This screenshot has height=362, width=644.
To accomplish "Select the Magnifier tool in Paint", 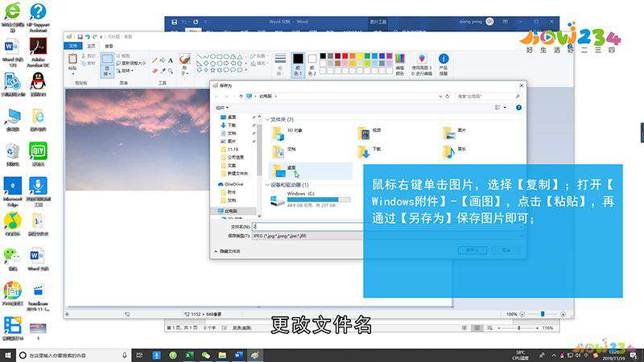I will (x=170, y=71).
